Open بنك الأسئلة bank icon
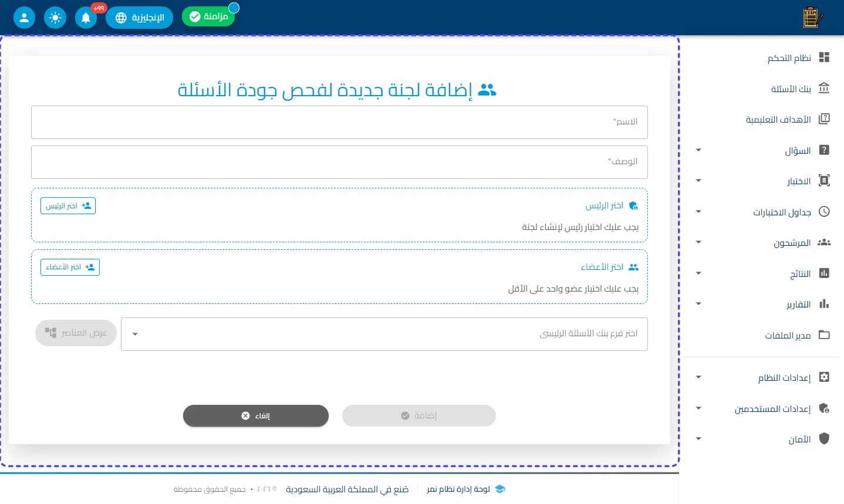 click(x=824, y=89)
